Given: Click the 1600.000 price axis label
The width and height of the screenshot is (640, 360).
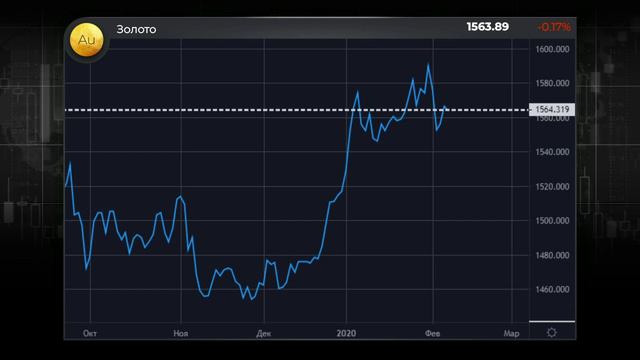Looking at the screenshot, I should (552, 49).
